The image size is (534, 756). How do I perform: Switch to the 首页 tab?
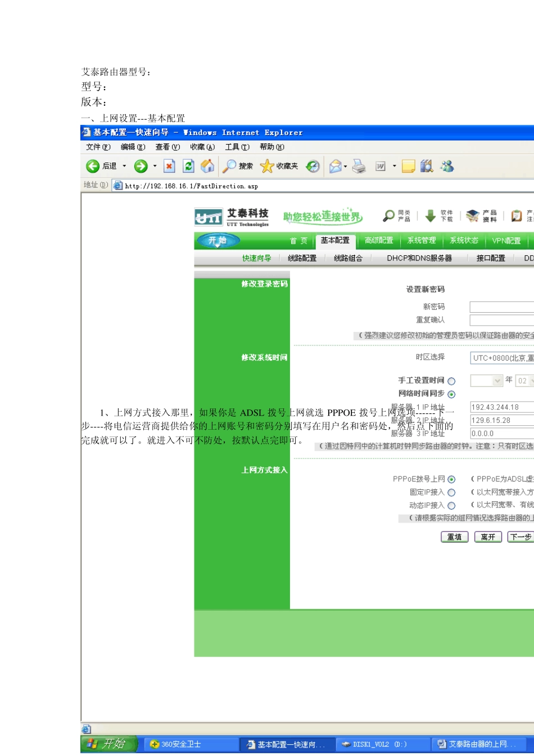point(298,241)
